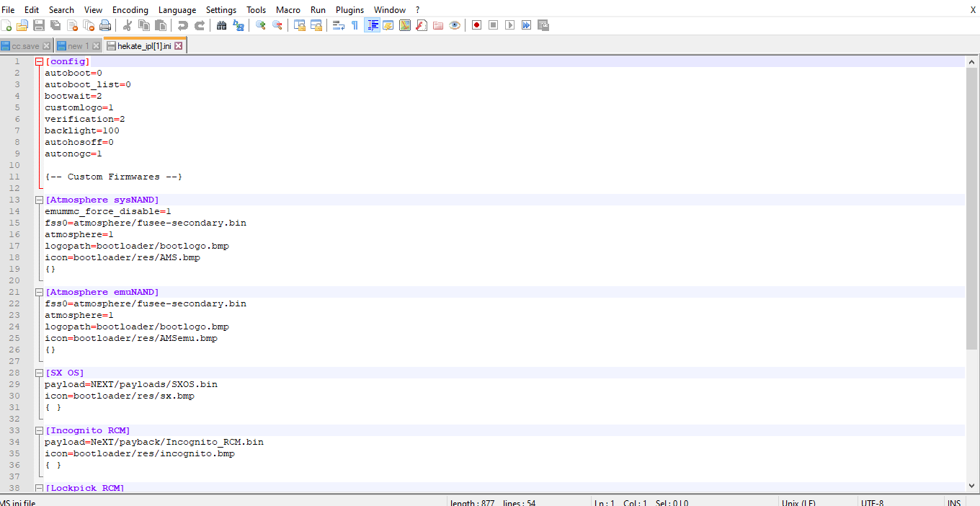Toggle synchronize horizontal scrolling
The image size is (980, 506).
point(316,25)
